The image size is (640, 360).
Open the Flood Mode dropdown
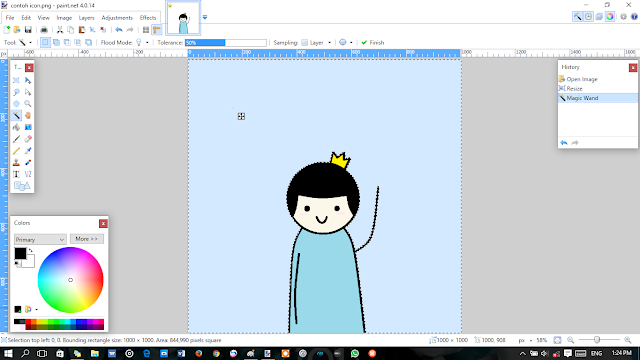pyautogui.click(x=142, y=42)
